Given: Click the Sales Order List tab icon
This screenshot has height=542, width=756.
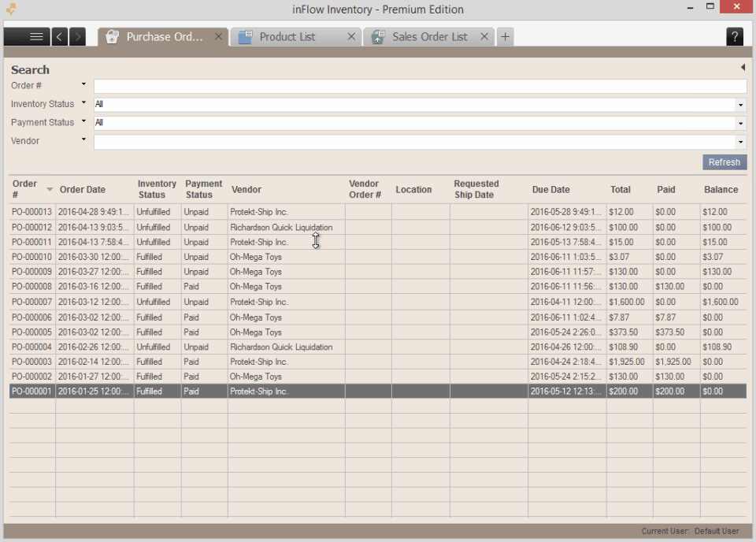Looking at the screenshot, I should click(x=378, y=37).
